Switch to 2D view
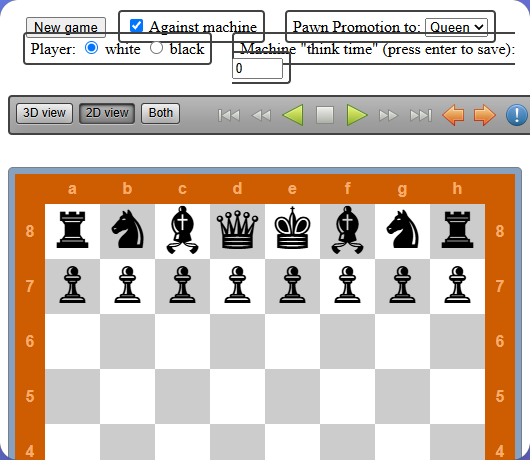 coord(107,113)
